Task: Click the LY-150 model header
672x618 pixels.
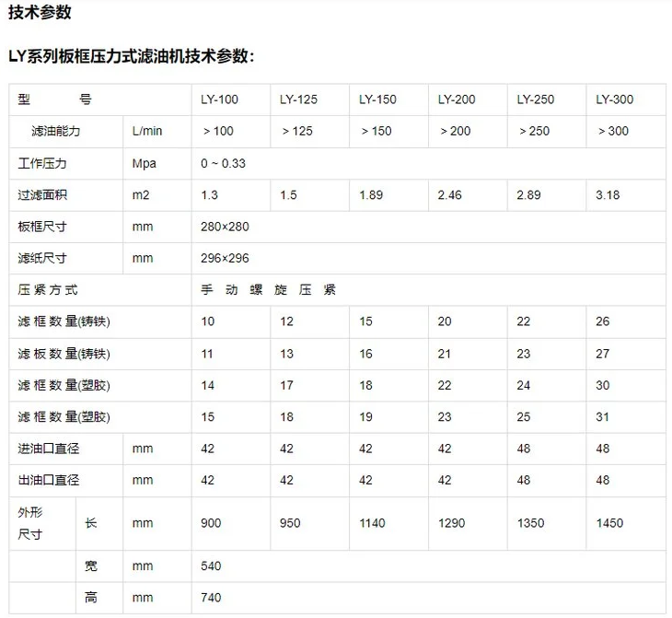Action: [377, 99]
